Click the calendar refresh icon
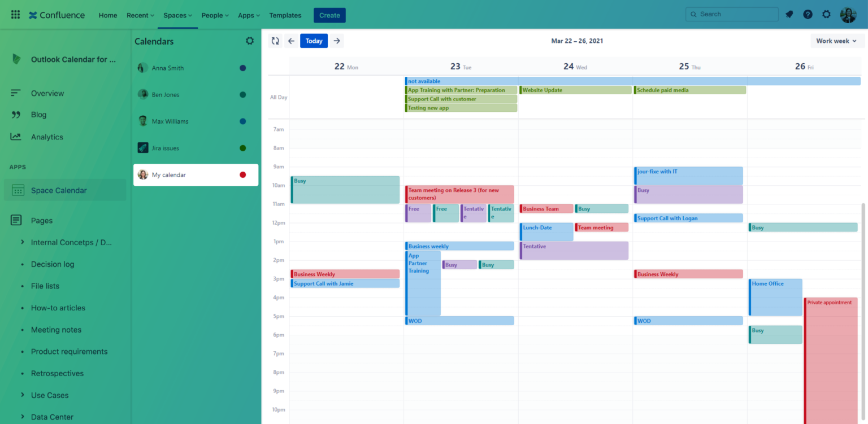 [275, 41]
